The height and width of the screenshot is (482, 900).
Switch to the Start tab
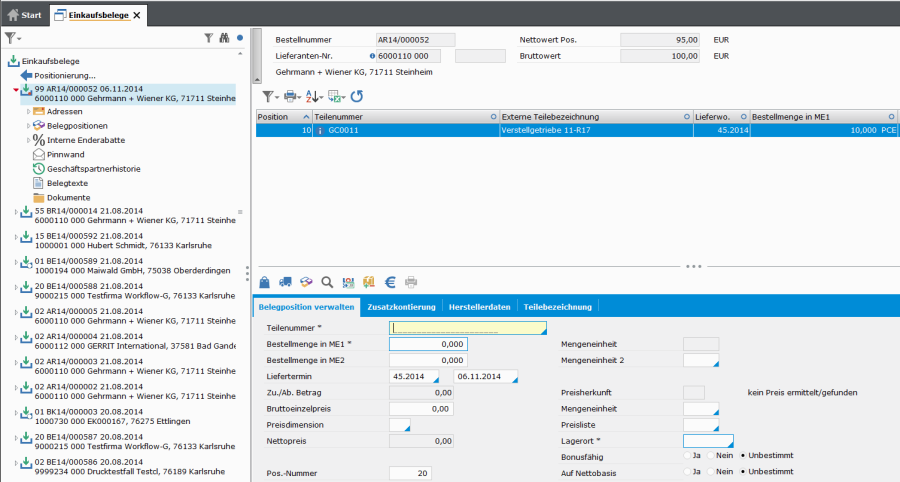[24, 15]
